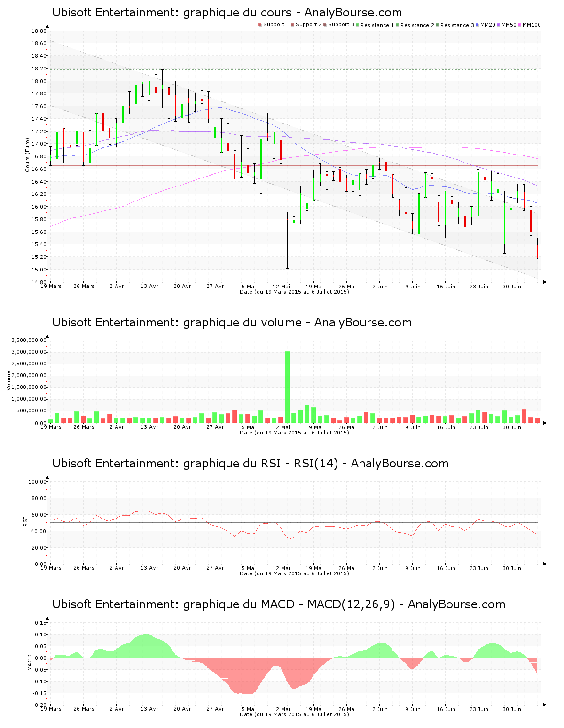Click the date range caption under the price chart
This screenshot has height=728, width=564.
pyautogui.click(x=294, y=292)
